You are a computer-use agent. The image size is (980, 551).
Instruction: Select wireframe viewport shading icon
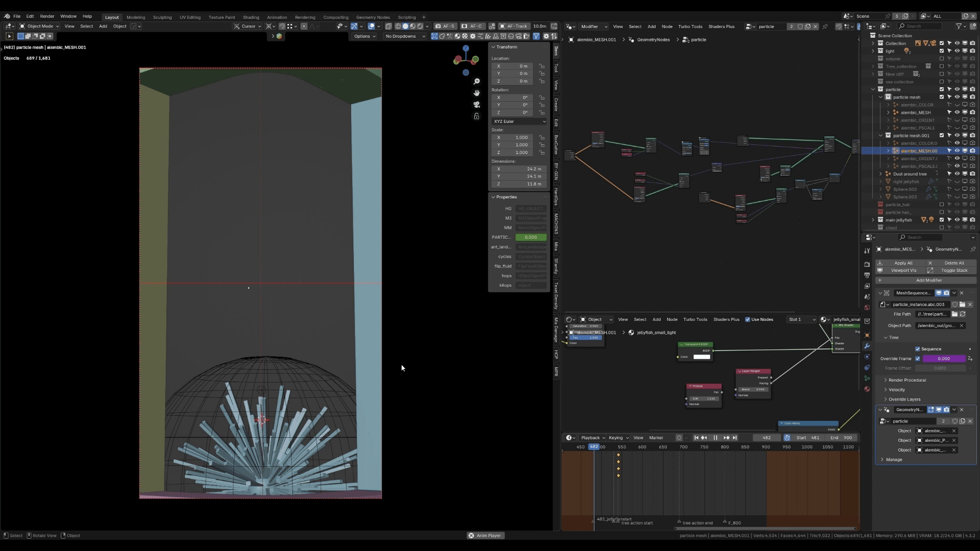[x=398, y=27]
